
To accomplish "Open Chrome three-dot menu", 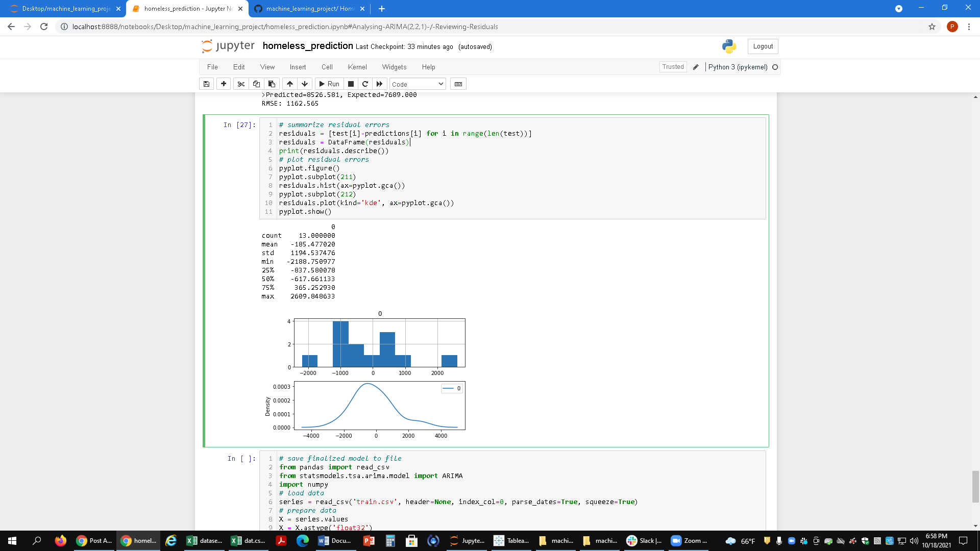I will tap(969, 27).
